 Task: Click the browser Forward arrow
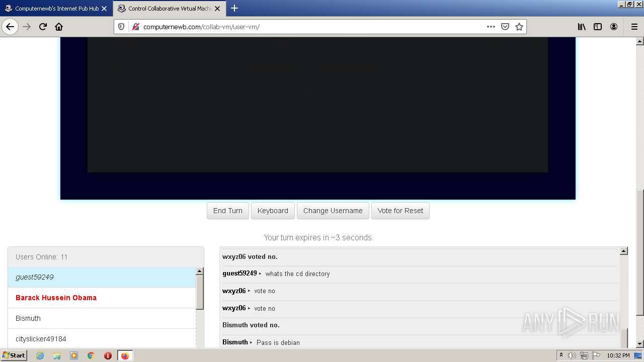tap(27, 27)
